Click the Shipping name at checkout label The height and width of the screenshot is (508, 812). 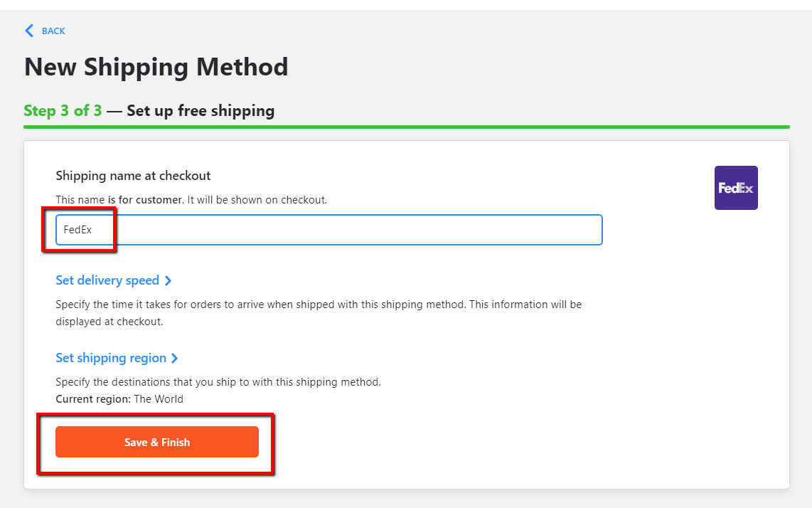[133, 176]
